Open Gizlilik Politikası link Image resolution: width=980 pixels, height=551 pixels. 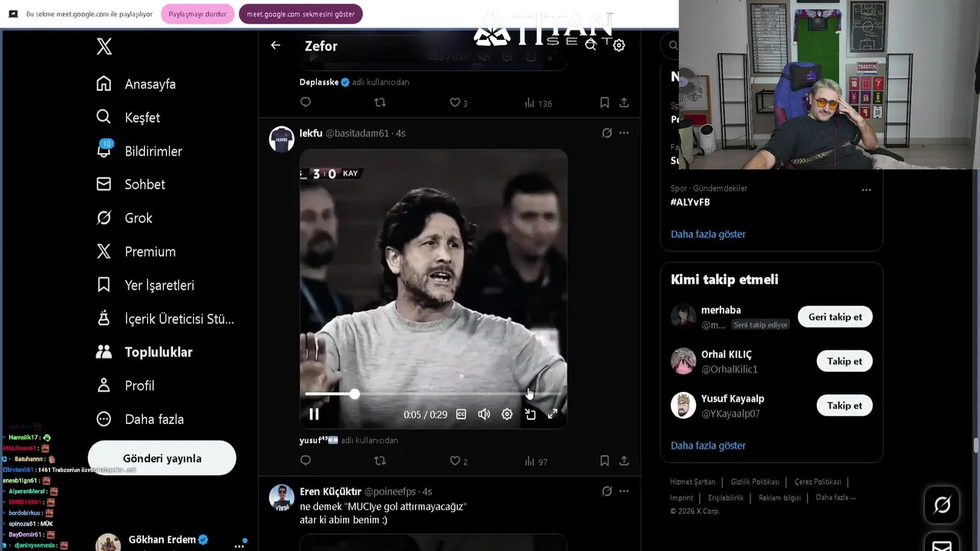tap(755, 482)
